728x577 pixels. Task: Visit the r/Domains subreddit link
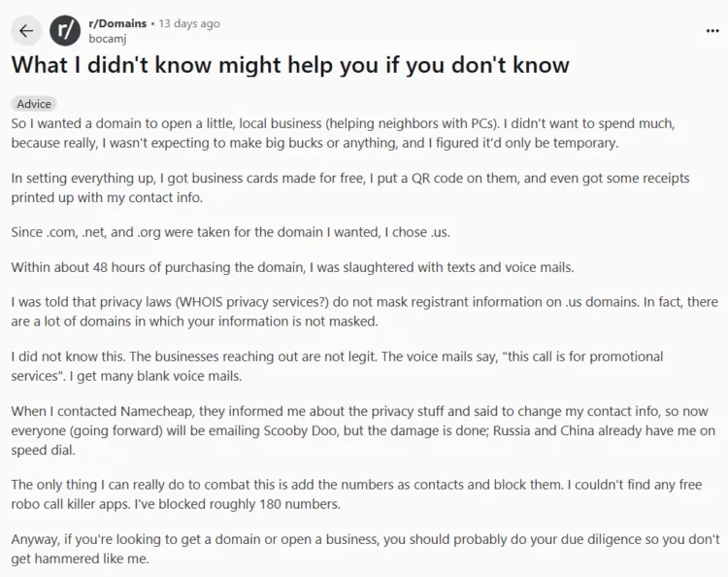[117, 23]
